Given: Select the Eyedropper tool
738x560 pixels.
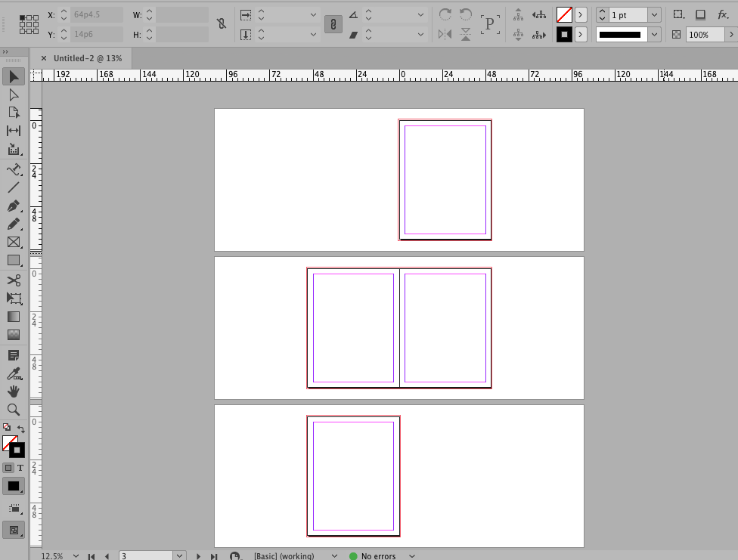Looking at the screenshot, I should [14, 374].
